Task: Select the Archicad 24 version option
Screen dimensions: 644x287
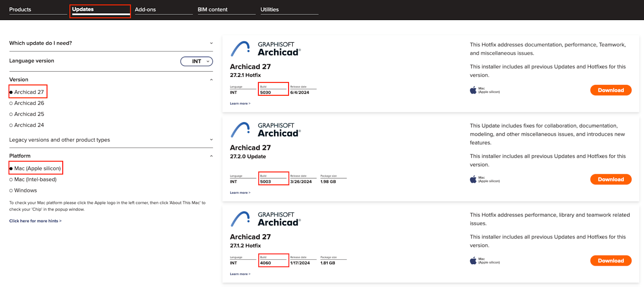Action: 27,125
